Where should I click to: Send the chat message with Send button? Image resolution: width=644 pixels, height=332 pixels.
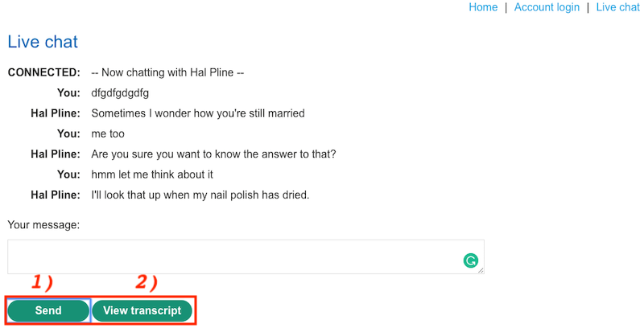click(x=48, y=310)
